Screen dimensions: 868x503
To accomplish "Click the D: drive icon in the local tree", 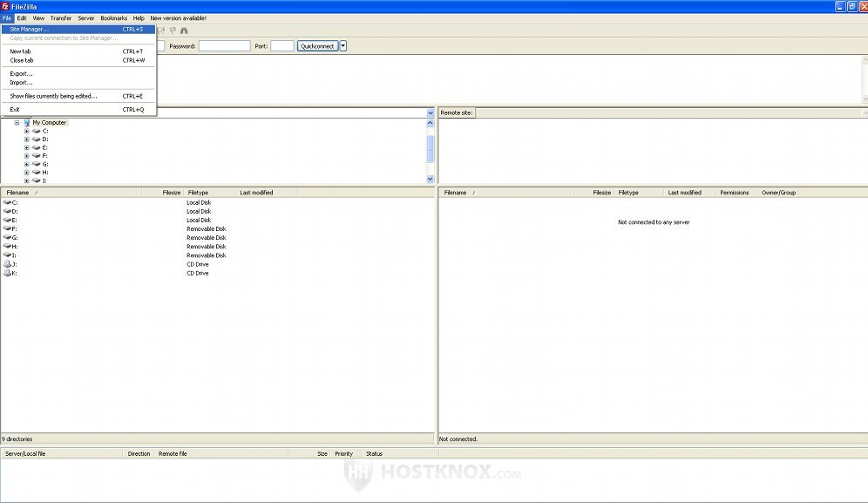I will (37, 139).
